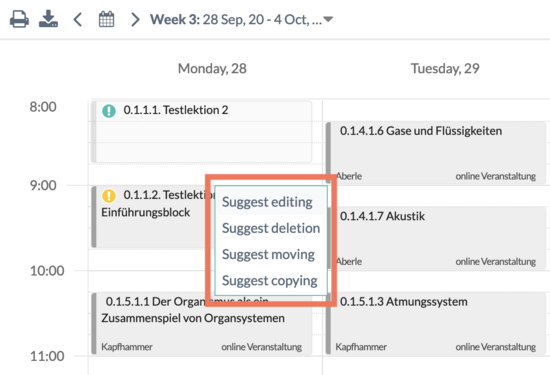Screen dimensions: 550x375
Task: Open Gase und Flüssigkeiten event block
Action: 436,153
